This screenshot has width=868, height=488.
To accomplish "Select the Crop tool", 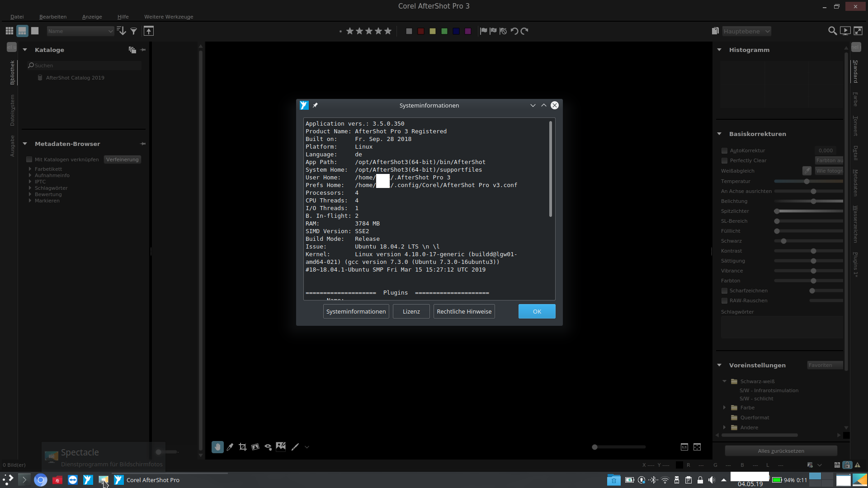I will (x=243, y=447).
